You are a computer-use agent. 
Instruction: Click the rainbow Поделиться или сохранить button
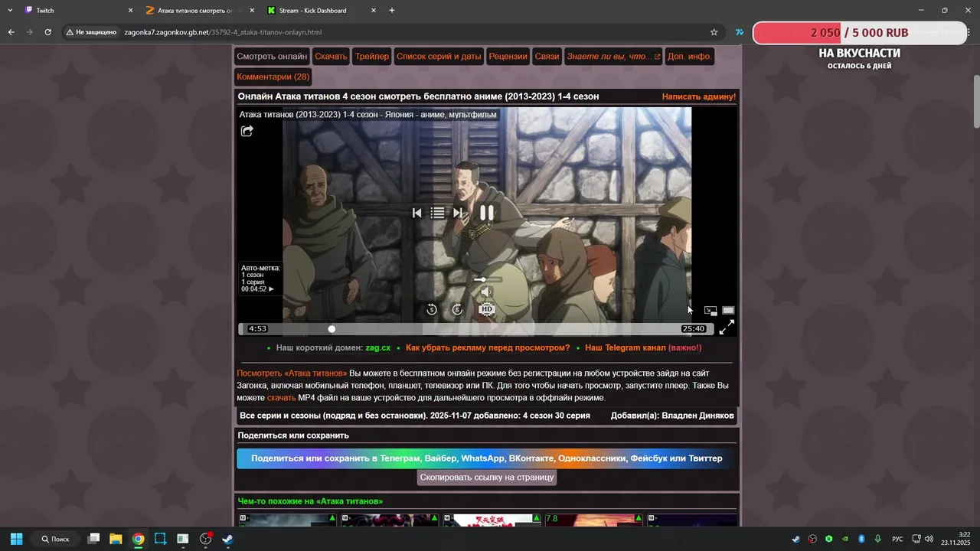tap(486, 458)
